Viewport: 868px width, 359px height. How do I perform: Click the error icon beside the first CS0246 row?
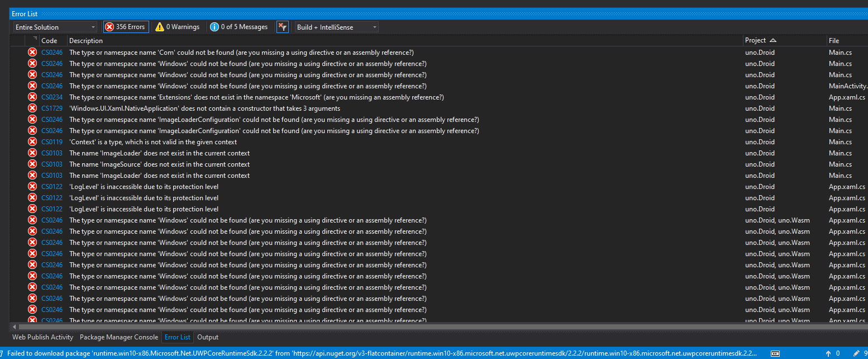tap(32, 52)
